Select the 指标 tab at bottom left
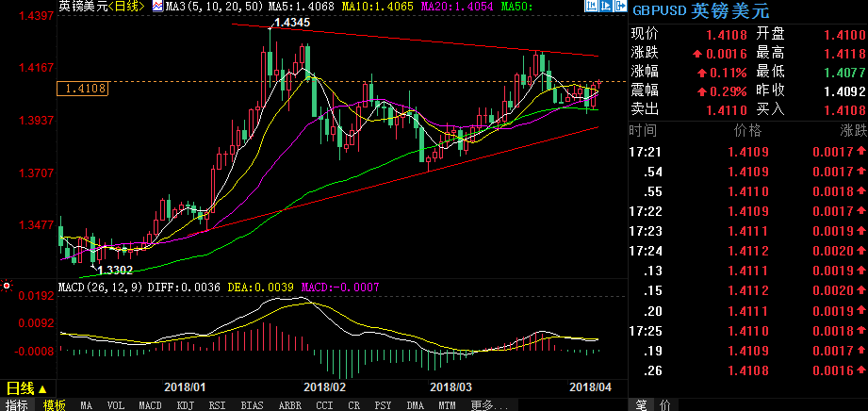 pos(18,404)
